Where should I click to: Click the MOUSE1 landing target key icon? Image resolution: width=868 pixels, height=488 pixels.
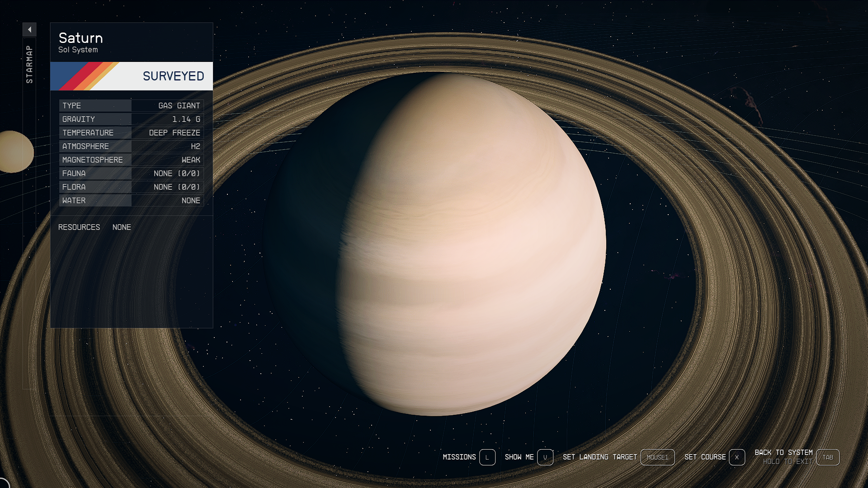[x=657, y=457]
